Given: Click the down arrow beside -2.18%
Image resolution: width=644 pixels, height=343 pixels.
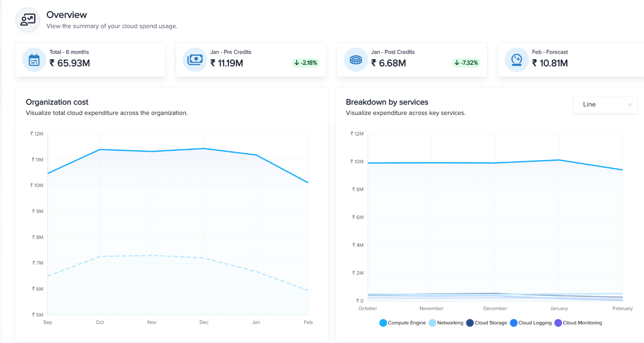Looking at the screenshot, I should pyautogui.click(x=297, y=63).
